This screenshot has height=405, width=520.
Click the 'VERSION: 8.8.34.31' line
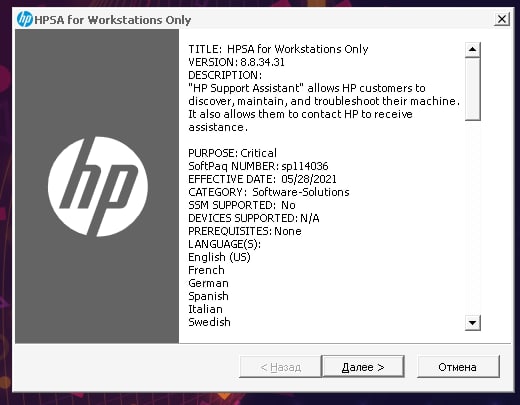pyautogui.click(x=236, y=62)
